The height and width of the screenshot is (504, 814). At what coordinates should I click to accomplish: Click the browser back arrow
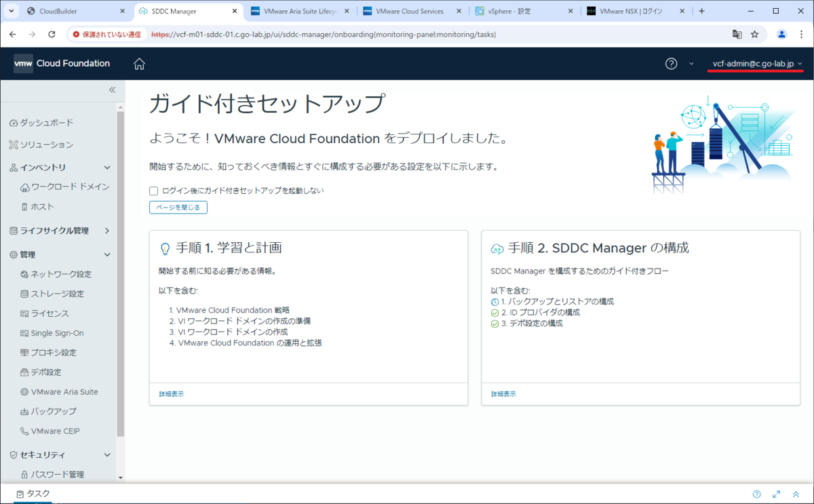(13, 34)
